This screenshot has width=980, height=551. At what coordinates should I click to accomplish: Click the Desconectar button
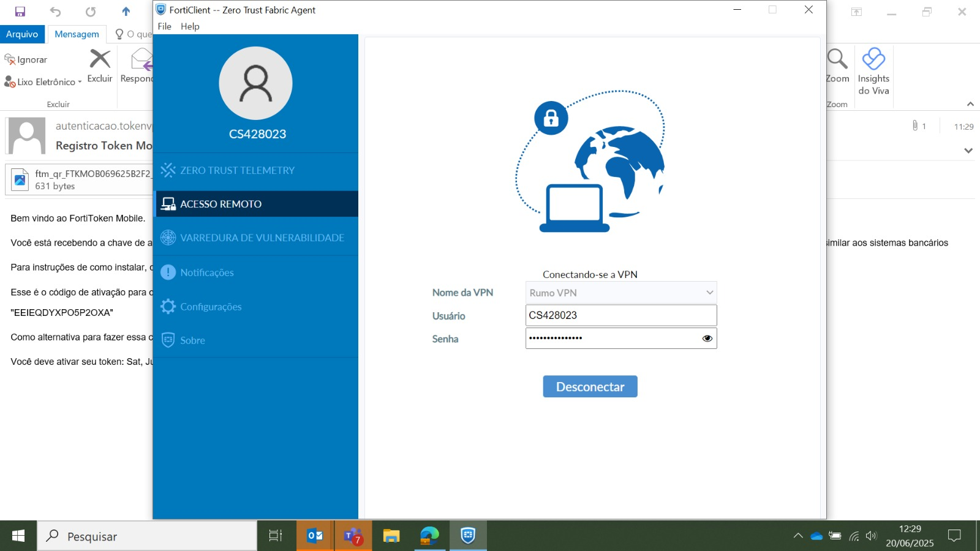point(590,386)
